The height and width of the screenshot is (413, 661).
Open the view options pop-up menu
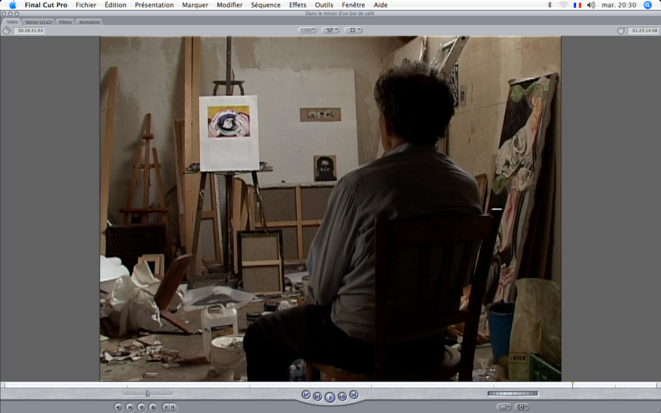point(353,30)
